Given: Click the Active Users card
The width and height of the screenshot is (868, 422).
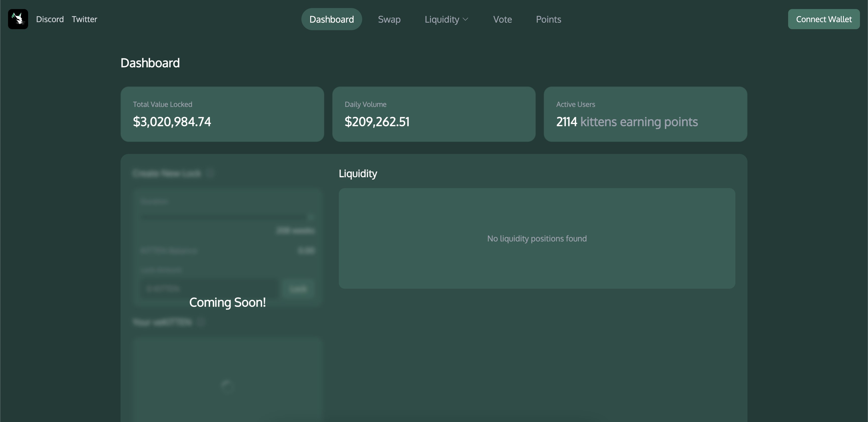Looking at the screenshot, I should click(645, 114).
